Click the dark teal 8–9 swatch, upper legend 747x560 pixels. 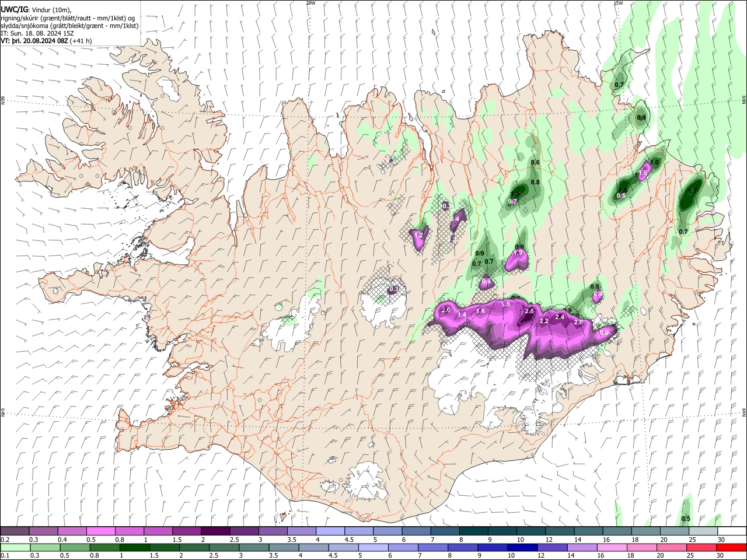[x=473, y=531]
